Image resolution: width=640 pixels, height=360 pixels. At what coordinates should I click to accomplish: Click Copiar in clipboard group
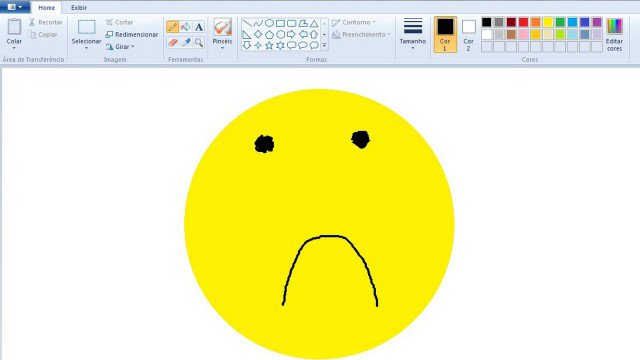click(43, 35)
